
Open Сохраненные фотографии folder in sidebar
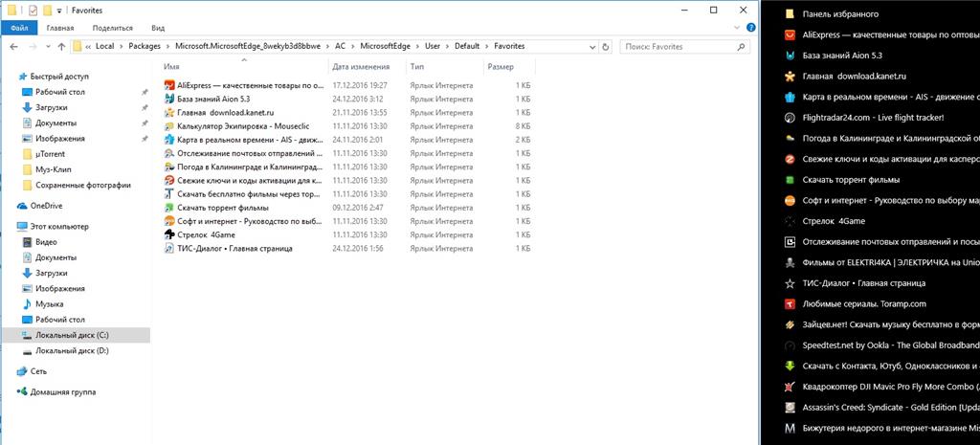coord(83,185)
